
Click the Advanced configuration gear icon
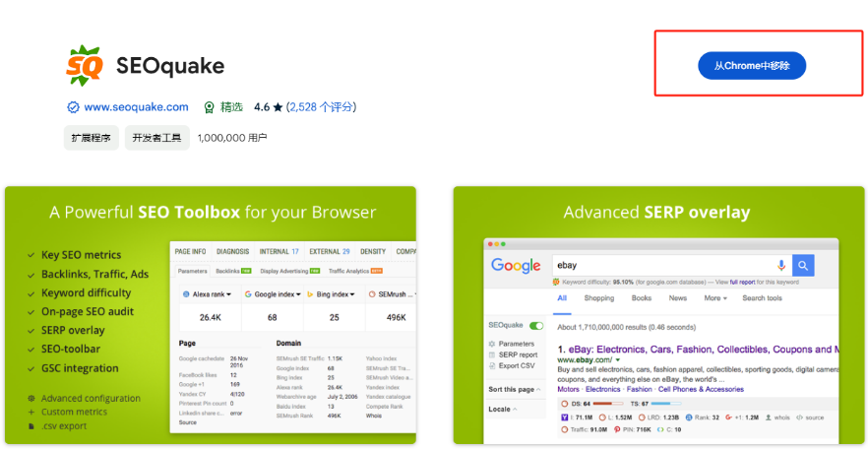31,398
